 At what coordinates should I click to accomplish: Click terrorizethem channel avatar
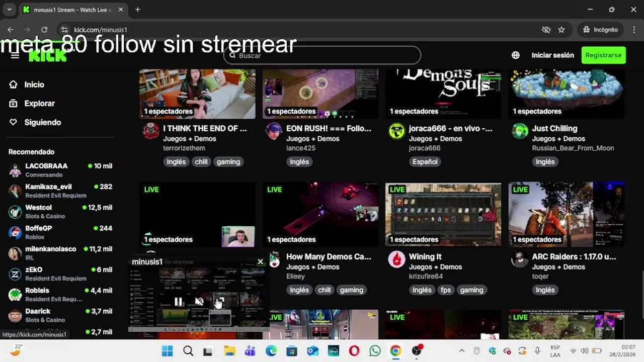pos(151,131)
